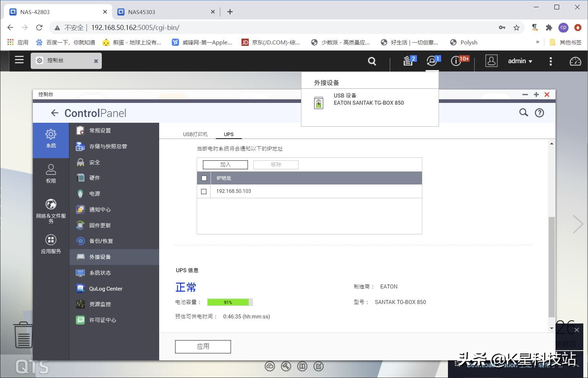Open a new browser tab
The width and height of the screenshot is (588, 378).
(230, 12)
